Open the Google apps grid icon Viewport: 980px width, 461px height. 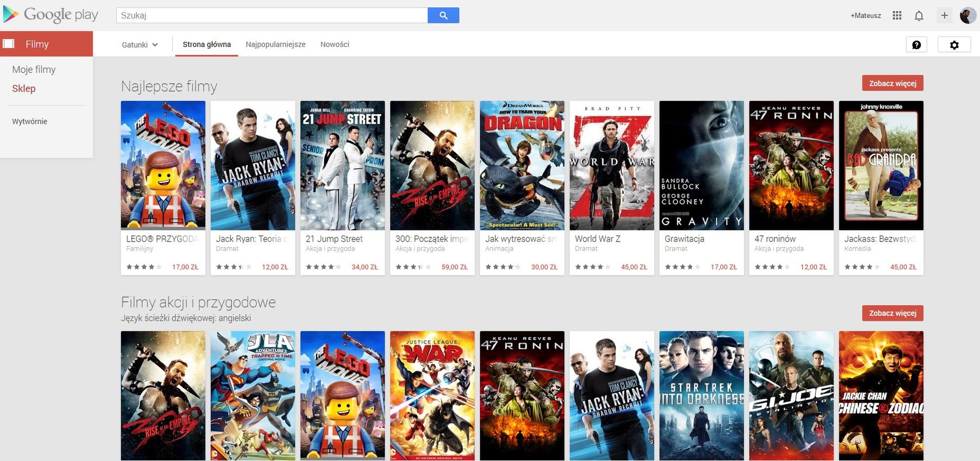click(x=897, y=15)
